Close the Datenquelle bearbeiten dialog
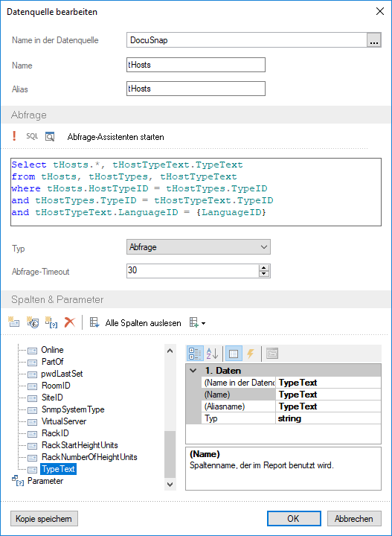Image resolution: width=392 pixels, height=536 pixels. (379, 12)
